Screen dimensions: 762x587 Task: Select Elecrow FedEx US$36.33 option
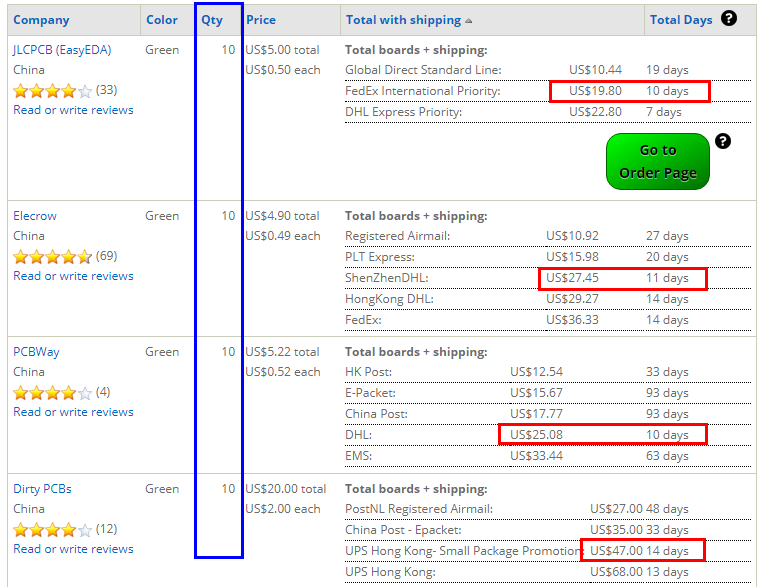(x=548, y=320)
